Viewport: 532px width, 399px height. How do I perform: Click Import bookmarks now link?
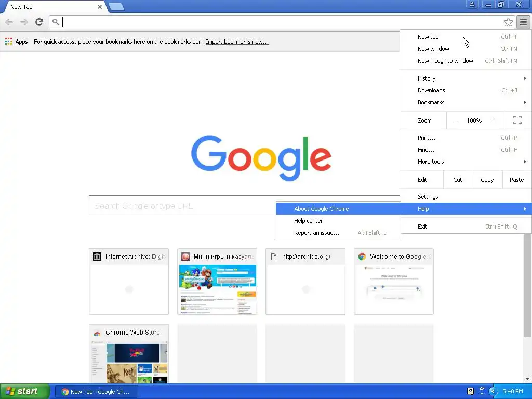(x=237, y=42)
